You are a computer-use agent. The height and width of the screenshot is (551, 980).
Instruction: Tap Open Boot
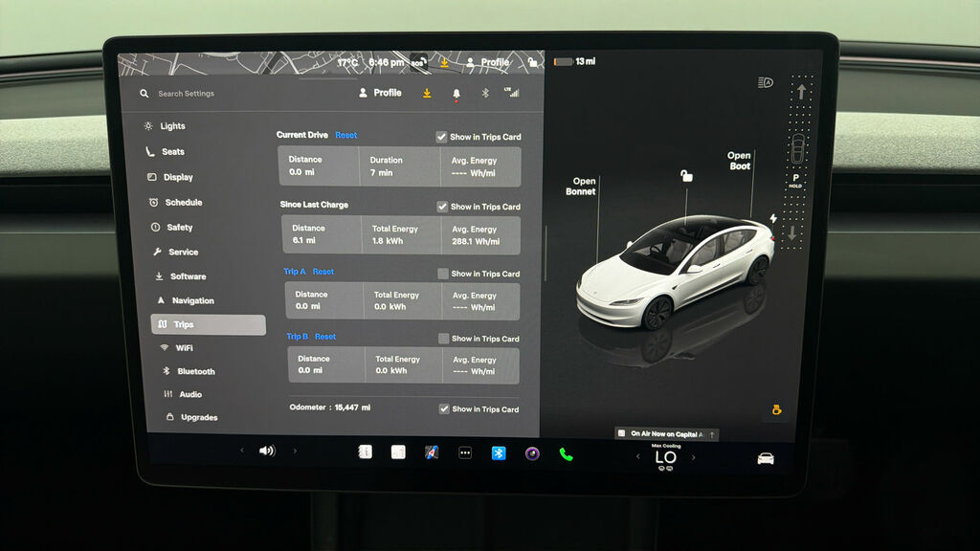740,161
